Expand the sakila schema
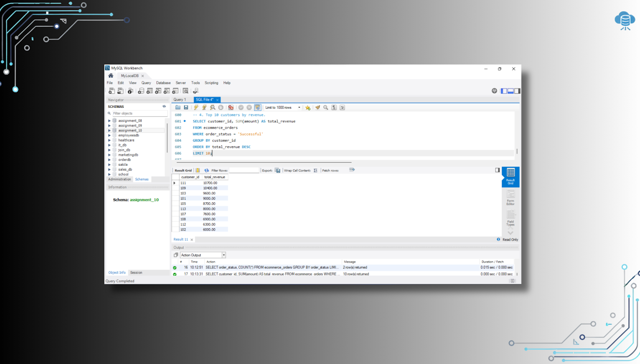Viewport: 640px width, 364px height. coord(109,164)
